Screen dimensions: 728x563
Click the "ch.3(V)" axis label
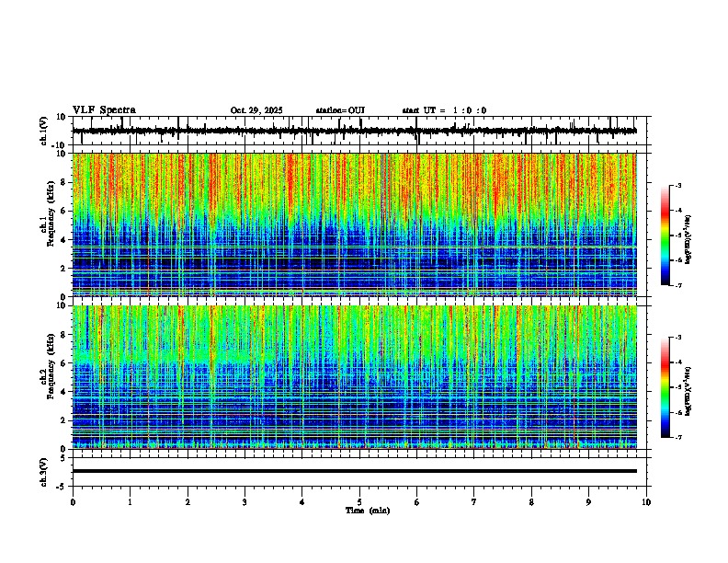coord(44,472)
